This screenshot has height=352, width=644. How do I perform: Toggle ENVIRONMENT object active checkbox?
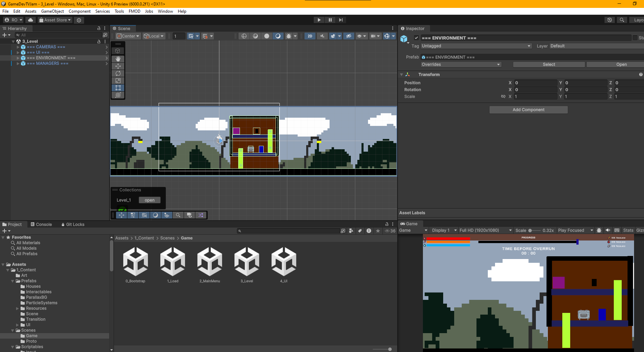tap(416, 38)
